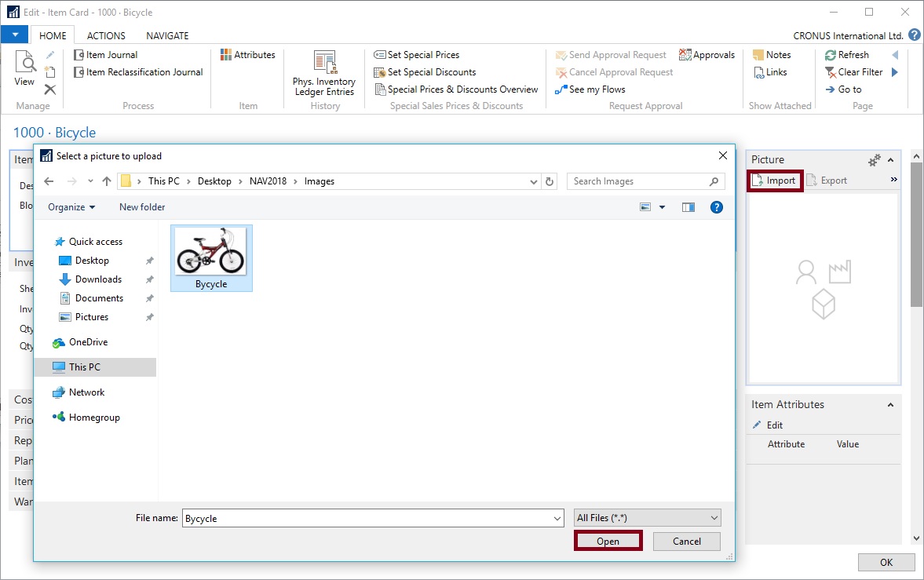
Task: Click the Attributes icon in ribbon
Action: coord(226,55)
